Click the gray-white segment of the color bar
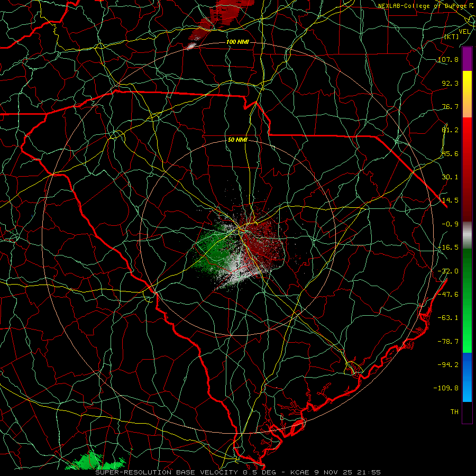This screenshot has height=476, width=476. click(467, 235)
